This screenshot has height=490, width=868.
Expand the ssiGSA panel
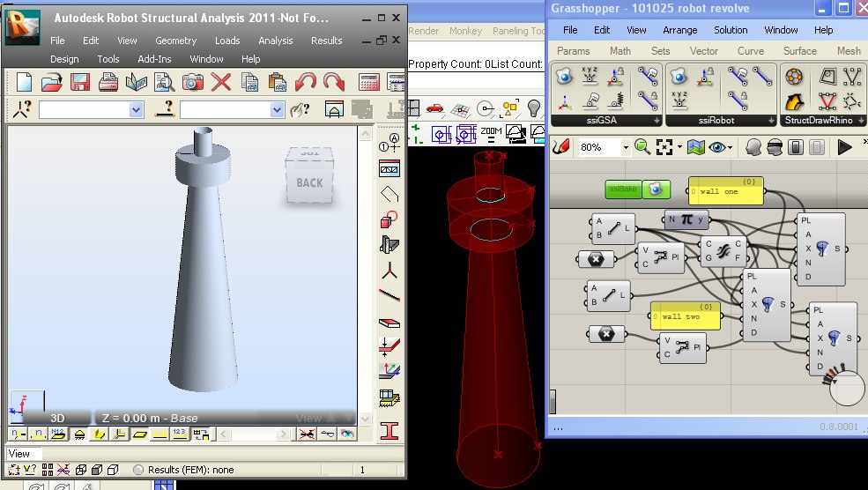click(x=657, y=120)
